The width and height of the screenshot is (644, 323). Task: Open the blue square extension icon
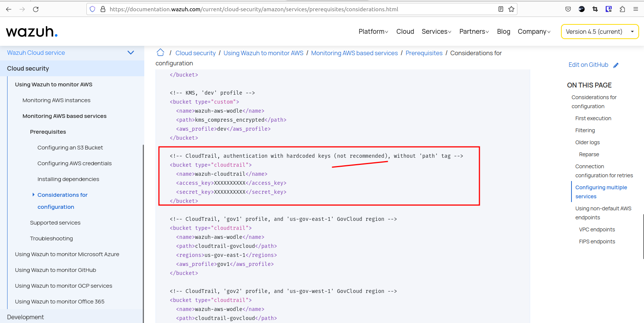pos(609,9)
